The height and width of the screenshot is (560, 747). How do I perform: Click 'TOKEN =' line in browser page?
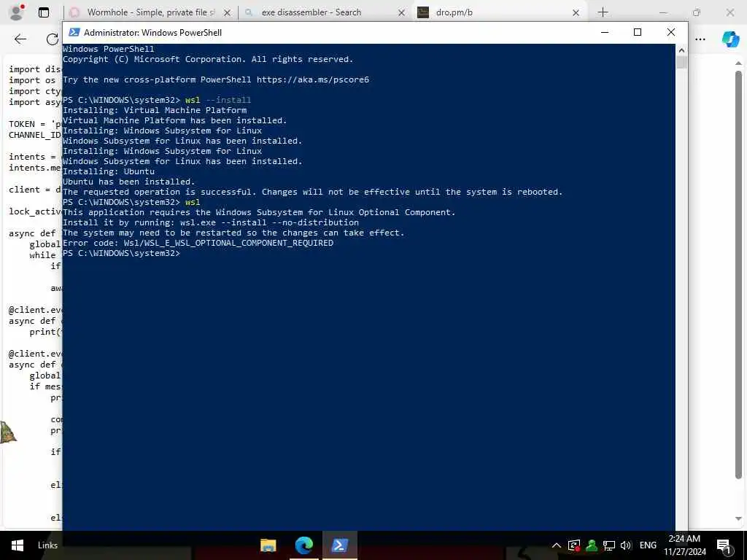point(35,124)
